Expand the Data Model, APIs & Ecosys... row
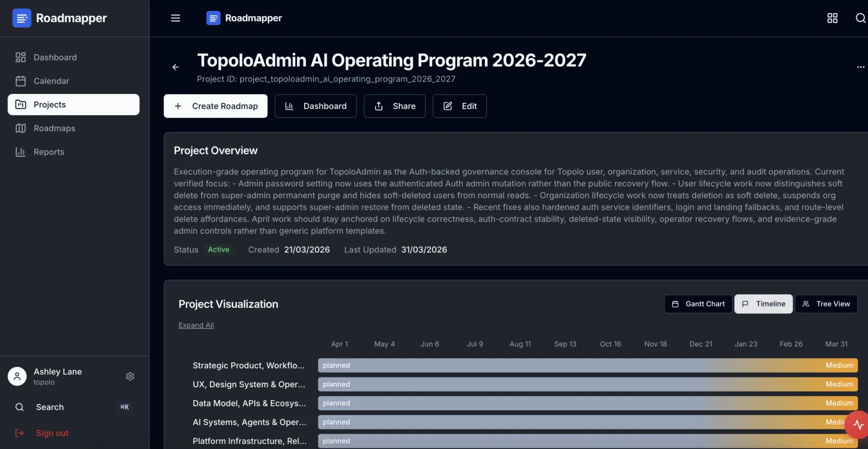The image size is (868, 449). coord(249,403)
